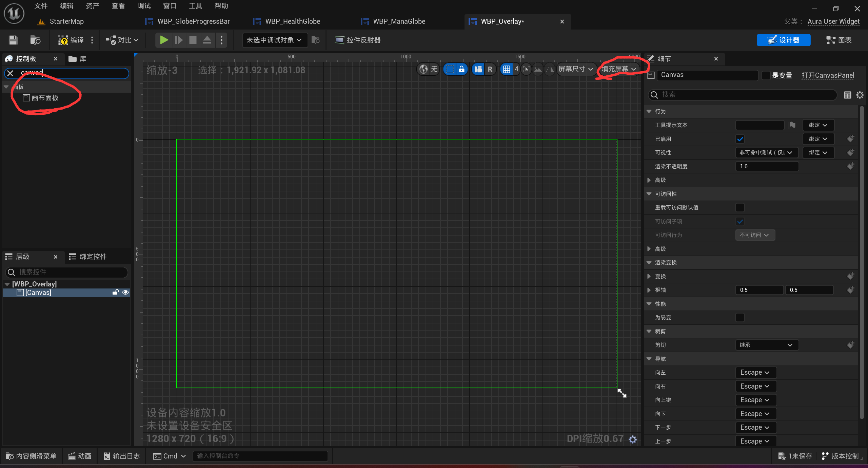Start play simulation with green play button
Image resolution: width=868 pixels, height=468 pixels.
pos(164,40)
